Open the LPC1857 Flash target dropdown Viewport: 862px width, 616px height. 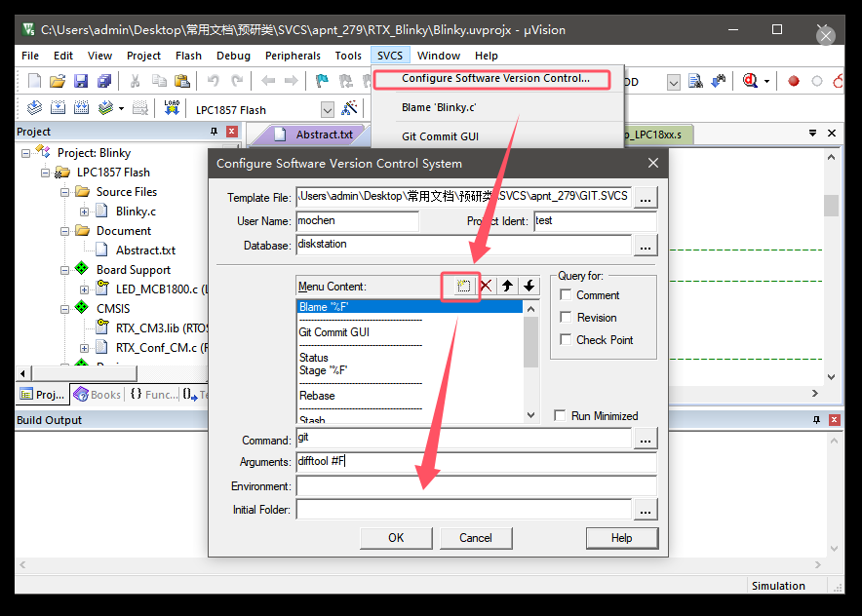327,110
